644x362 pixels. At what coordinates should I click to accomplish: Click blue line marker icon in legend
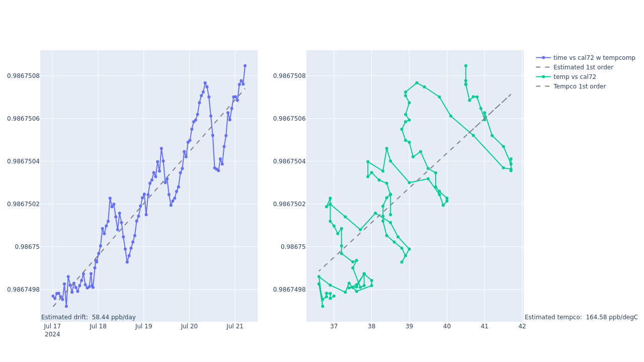(543, 58)
